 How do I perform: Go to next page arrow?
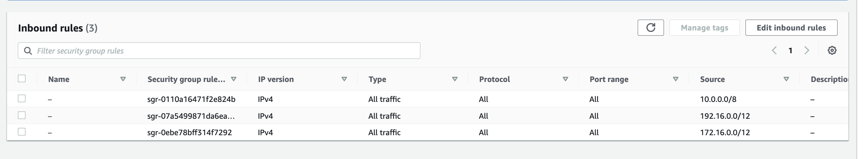point(807,50)
